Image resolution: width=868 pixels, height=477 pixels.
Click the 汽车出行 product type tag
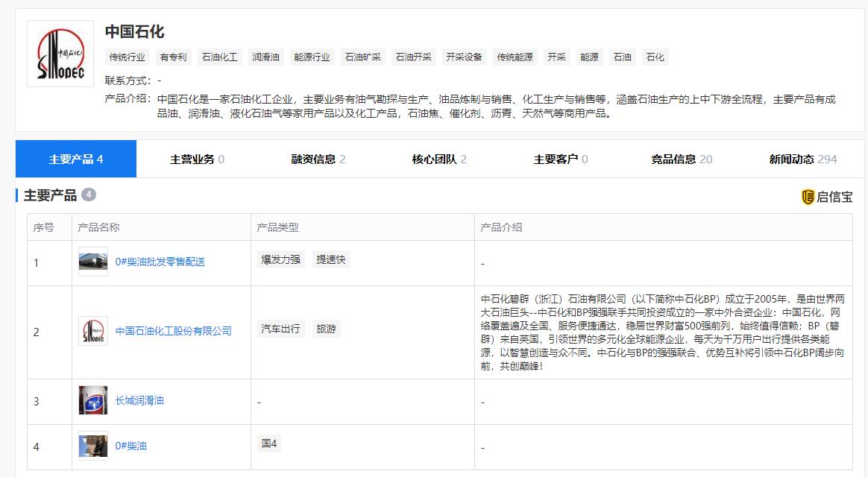point(280,329)
